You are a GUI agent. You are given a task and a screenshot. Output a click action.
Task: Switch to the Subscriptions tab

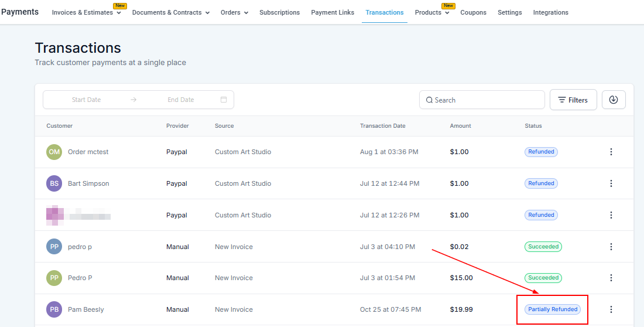pyautogui.click(x=279, y=12)
